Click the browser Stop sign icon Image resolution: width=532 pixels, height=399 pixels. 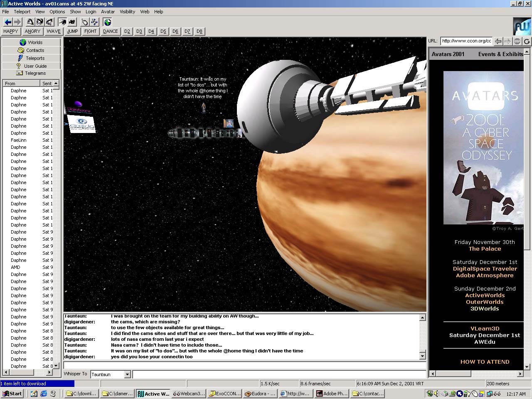517,41
